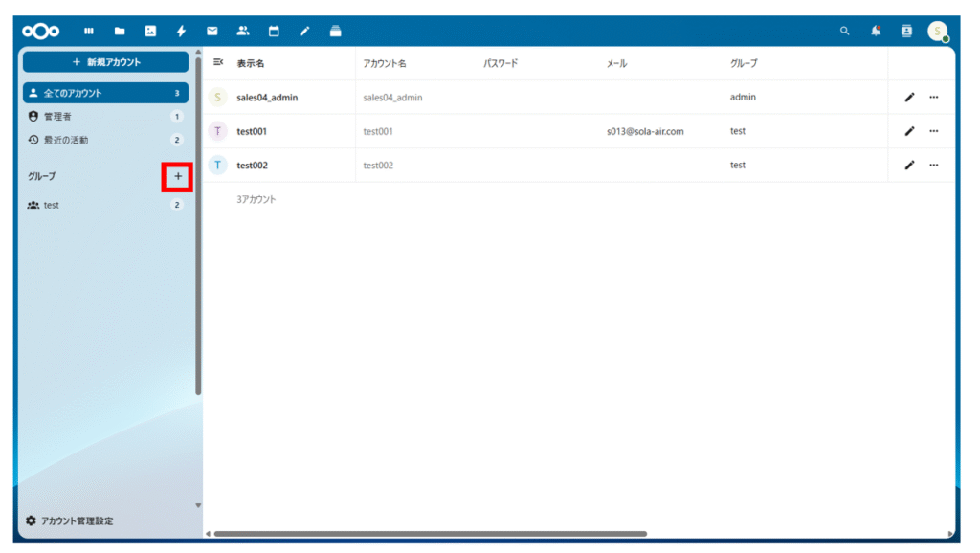Select 最近の活動 in the sidebar
980x553 pixels.
coord(65,140)
